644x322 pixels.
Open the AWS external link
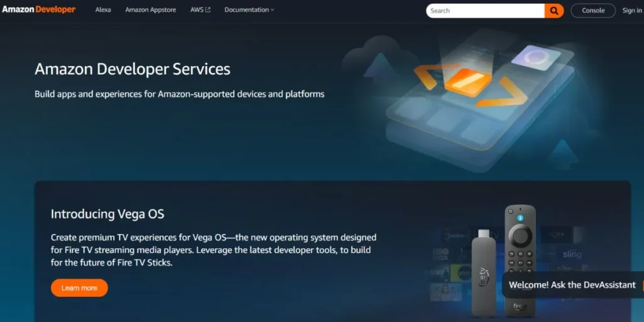point(200,10)
